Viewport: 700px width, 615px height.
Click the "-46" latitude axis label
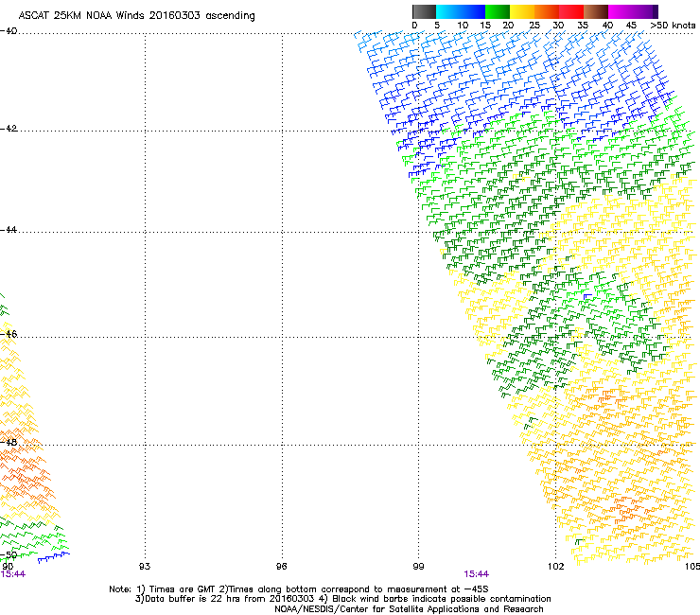(x=9, y=334)
